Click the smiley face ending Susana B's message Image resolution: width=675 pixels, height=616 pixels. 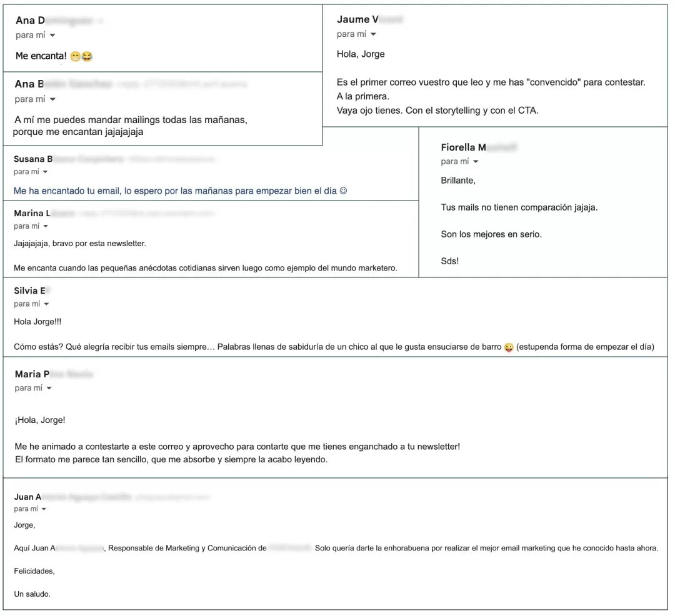343,191
